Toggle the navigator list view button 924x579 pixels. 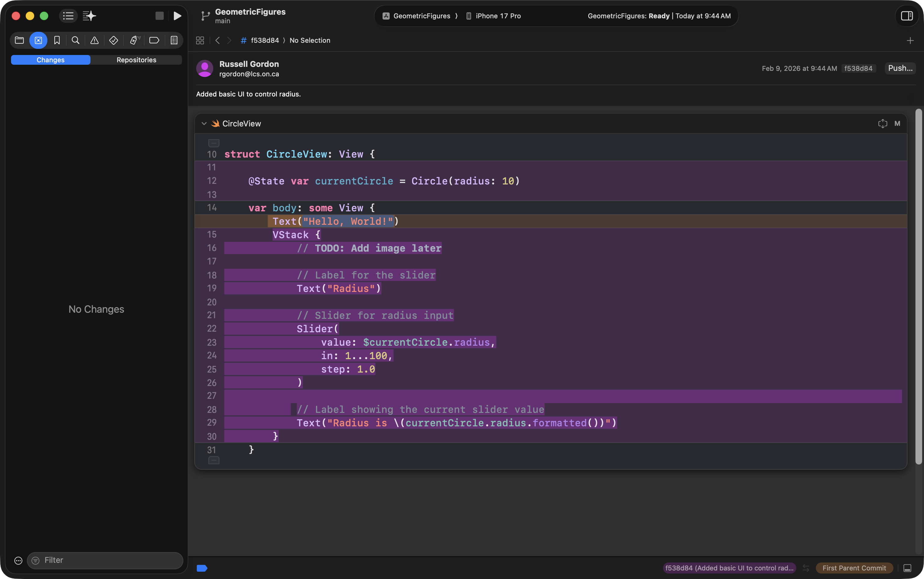(68, 16)
